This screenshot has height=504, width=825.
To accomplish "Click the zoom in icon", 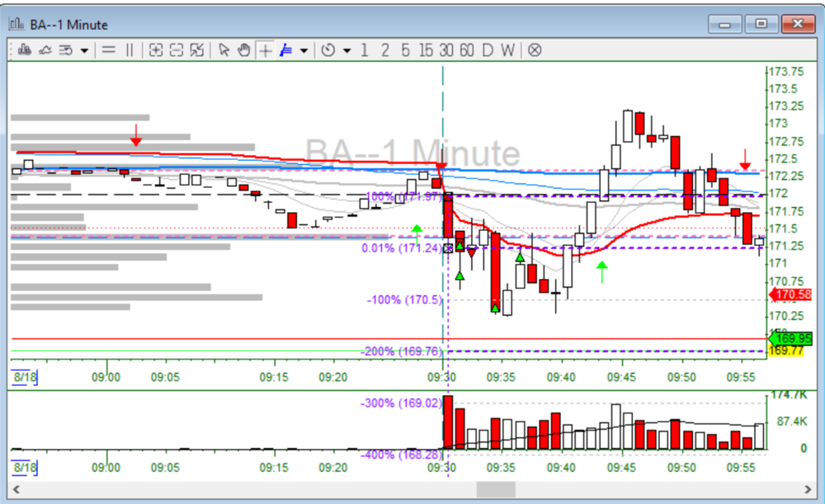I will tap(156, 50).
